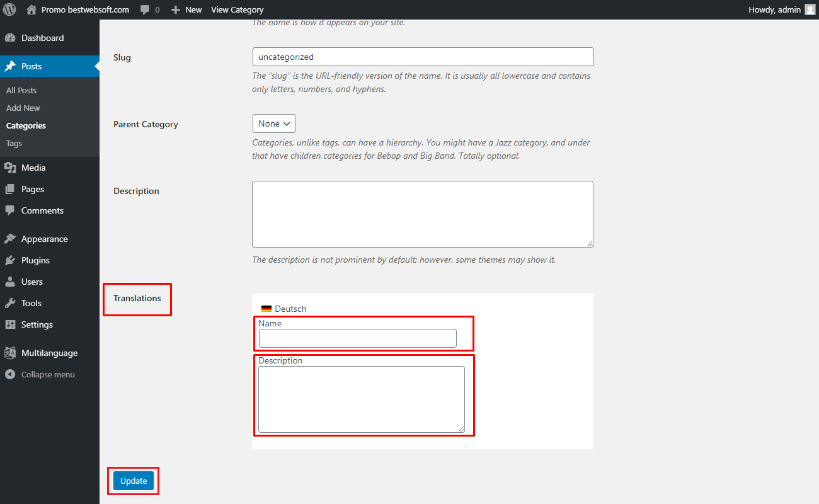Image resolution: width=819 pixels, height=504 pixels.
Task: Click the Tools wrench icon
Action: (x=10, y=303)
